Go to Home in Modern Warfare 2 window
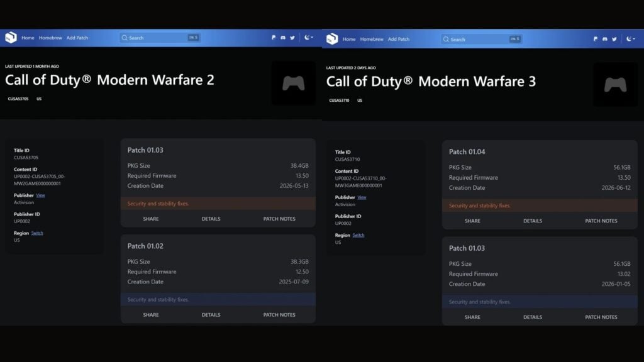Image resolution: width=644 pixels, height=362 pixels. click(28, 38)
